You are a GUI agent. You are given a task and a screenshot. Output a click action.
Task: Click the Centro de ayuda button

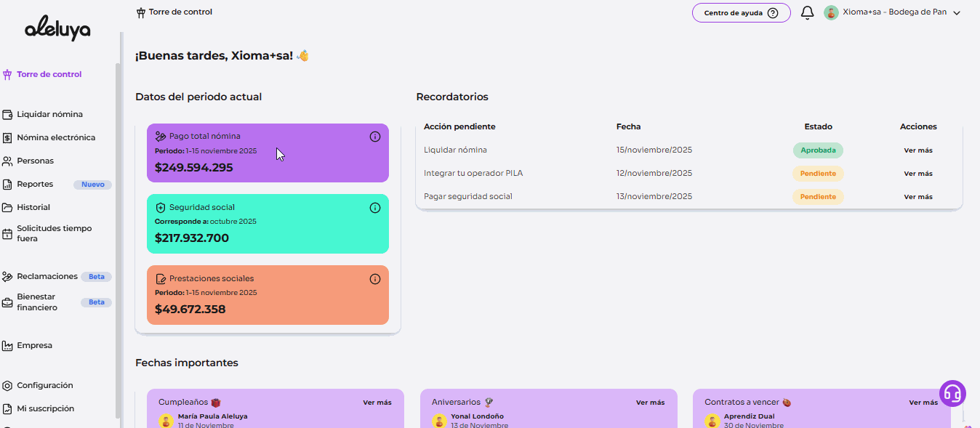coord(741,13)
